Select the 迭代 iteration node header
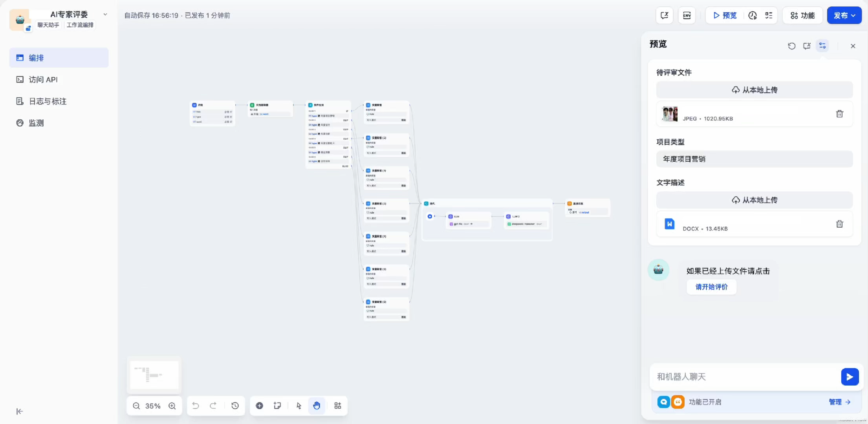This screenshot has width=868, height=424. (x=487, y=203)
